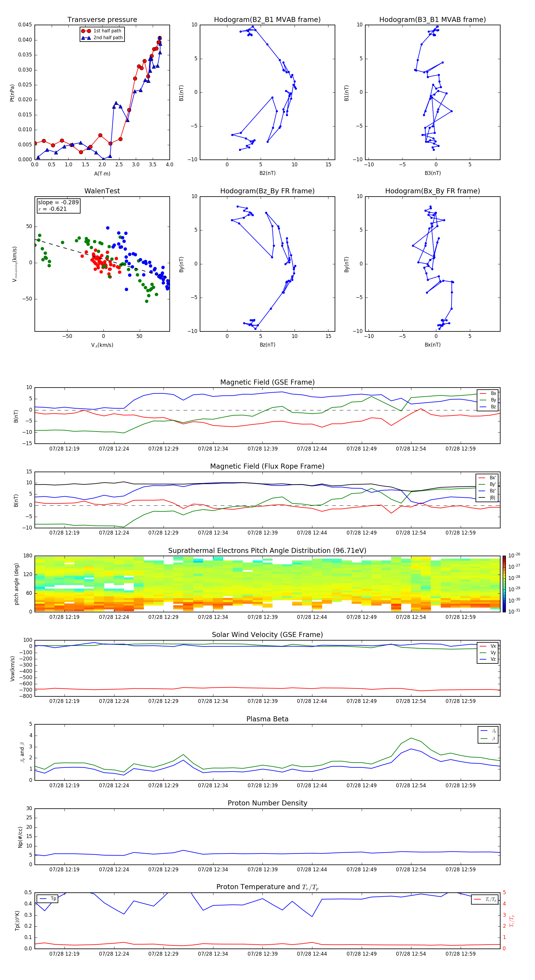Click 'Vy' in velocity legend
This screenshot has width=535, height=980.
[493, 653]
